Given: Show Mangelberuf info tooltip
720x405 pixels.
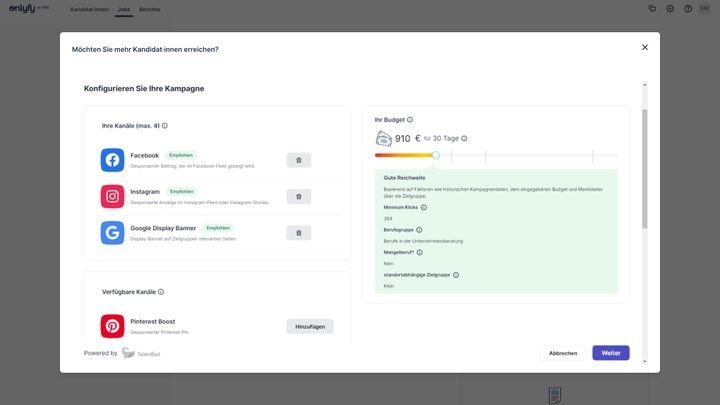Looking at the screenshot, I should coord(420,252).
